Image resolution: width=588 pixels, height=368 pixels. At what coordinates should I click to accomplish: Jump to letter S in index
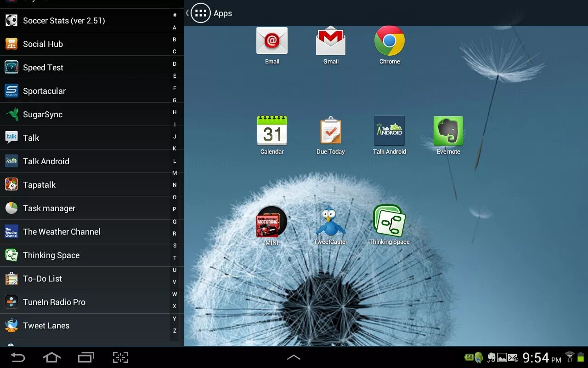(x=175, y=246)
